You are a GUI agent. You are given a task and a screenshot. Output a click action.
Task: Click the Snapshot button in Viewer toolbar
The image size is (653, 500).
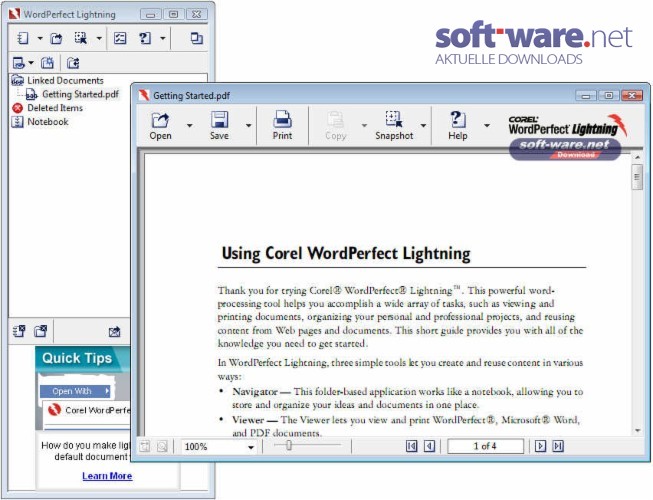tap(394, 126)
